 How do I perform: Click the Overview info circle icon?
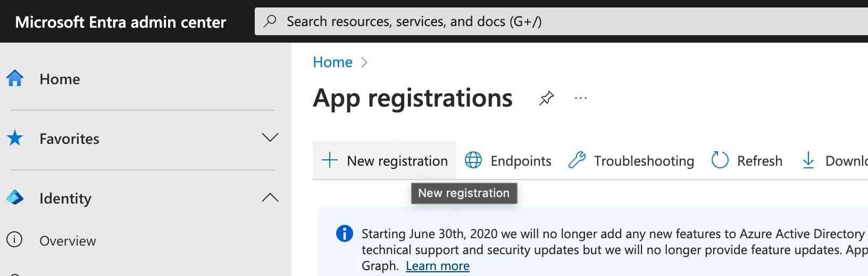tap(14, 240)
